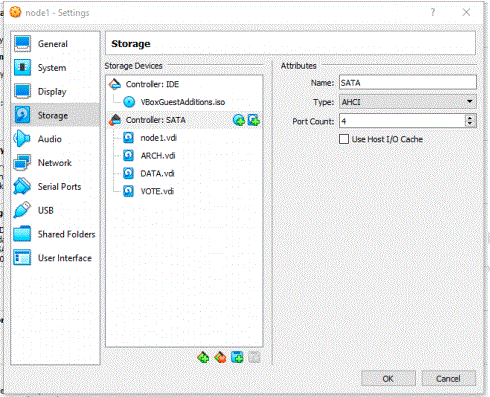Confirm settings with OK

point(388,379)
